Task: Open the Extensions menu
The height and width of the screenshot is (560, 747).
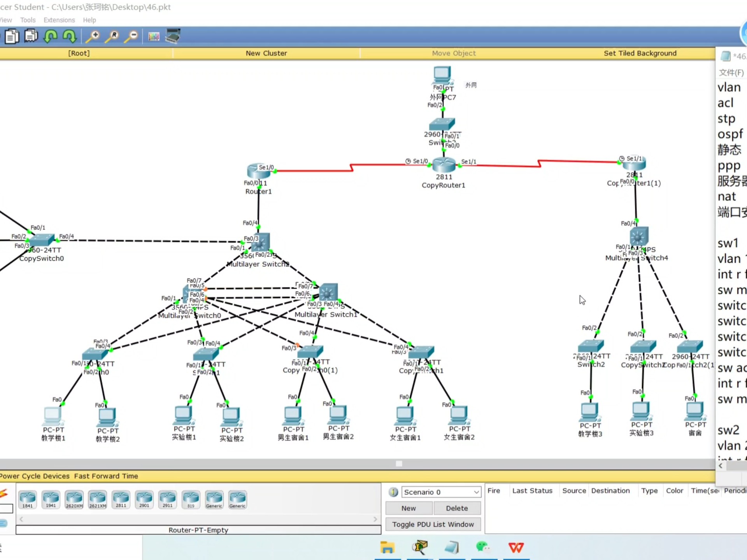Action: pyautogui.click(x=59, y=20)
